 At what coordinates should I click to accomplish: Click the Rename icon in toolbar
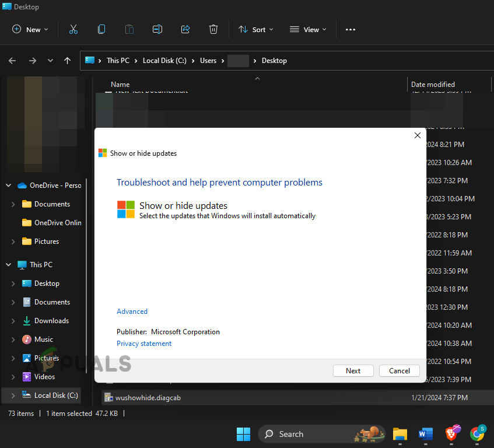click(x=157, y=29)
